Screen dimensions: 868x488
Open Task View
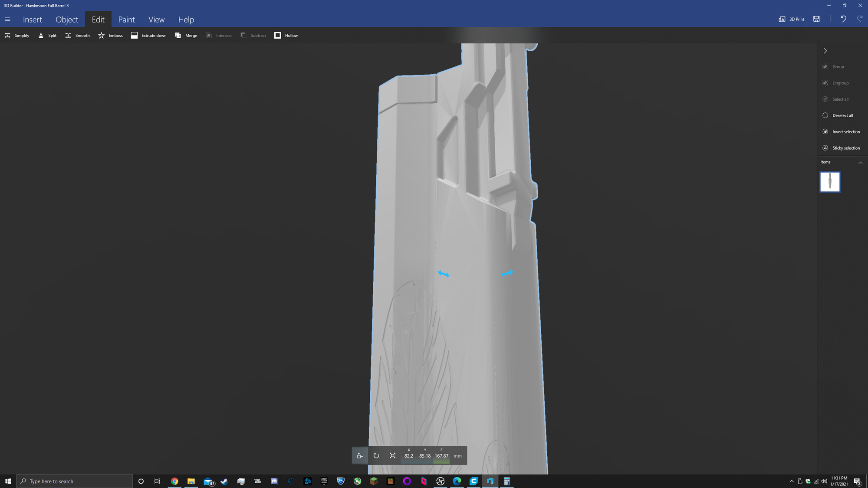pyautogui.click(x=157, y=481)
